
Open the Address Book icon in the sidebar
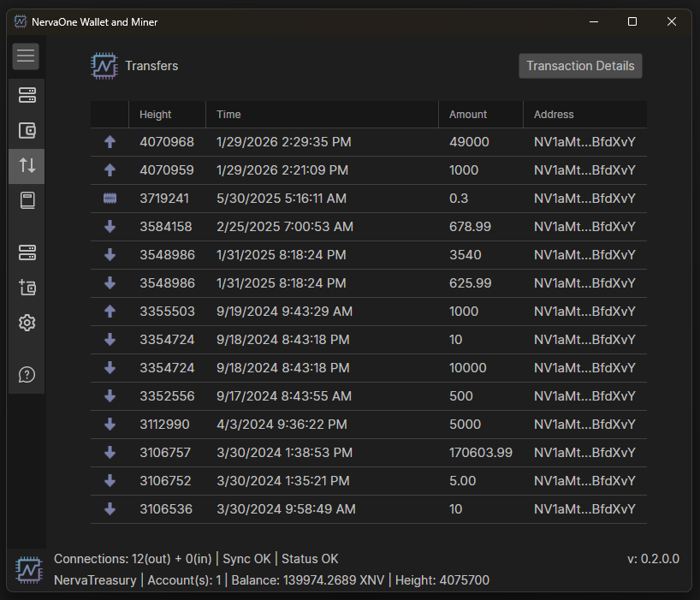27,201
